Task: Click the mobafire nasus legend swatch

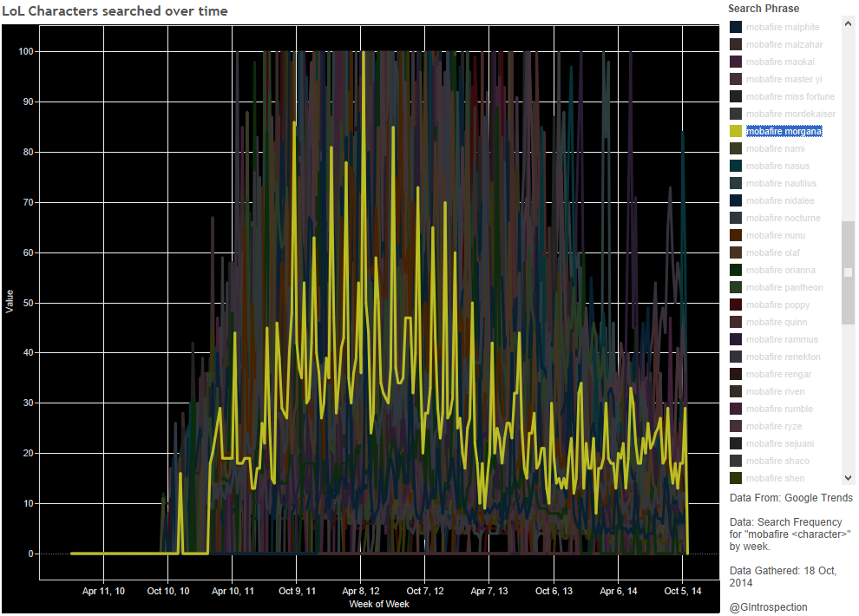Action: [x=736, y=166]
